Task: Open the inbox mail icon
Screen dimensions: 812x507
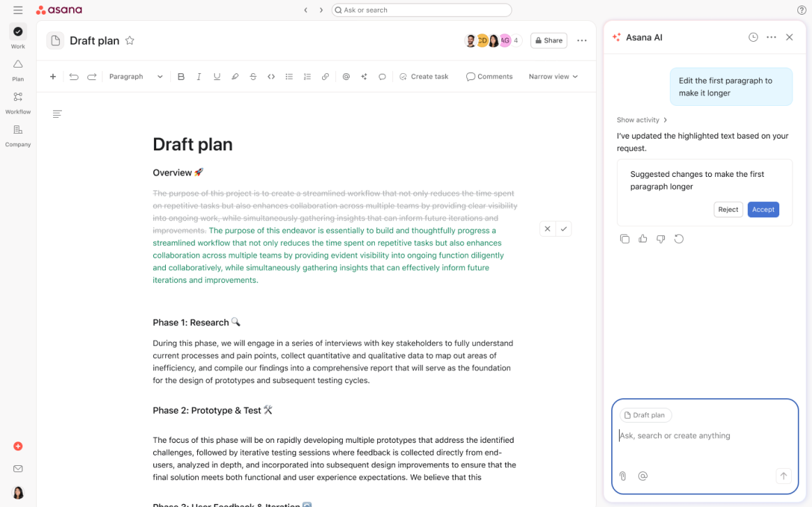Action: point(17,469)
